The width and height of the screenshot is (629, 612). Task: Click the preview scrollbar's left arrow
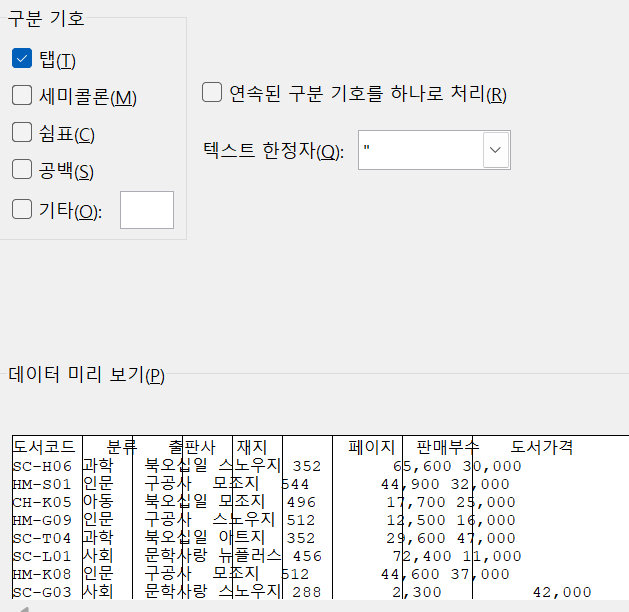tap(21, 608)
